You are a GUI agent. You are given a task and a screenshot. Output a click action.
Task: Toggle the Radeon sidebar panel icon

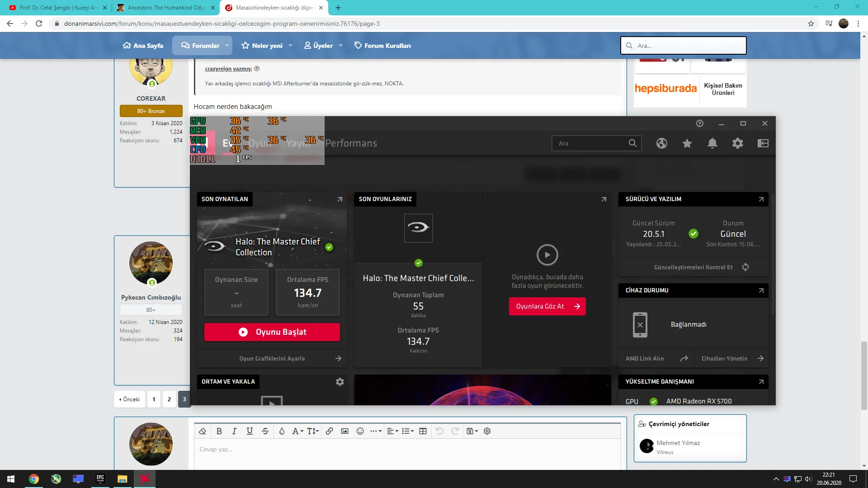pos(763,143)
